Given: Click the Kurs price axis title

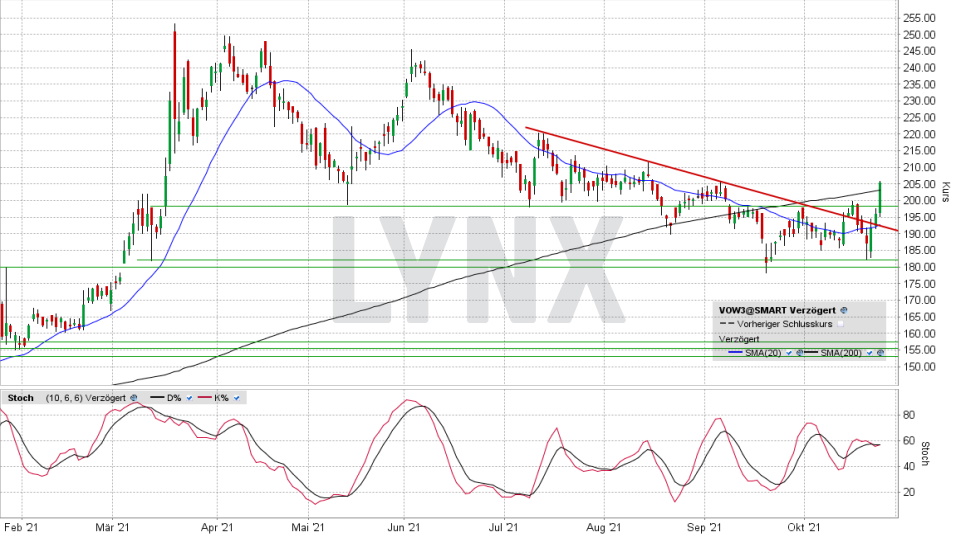Looking at the screenshot, I should pyautogui.click(x=945, y=191).
